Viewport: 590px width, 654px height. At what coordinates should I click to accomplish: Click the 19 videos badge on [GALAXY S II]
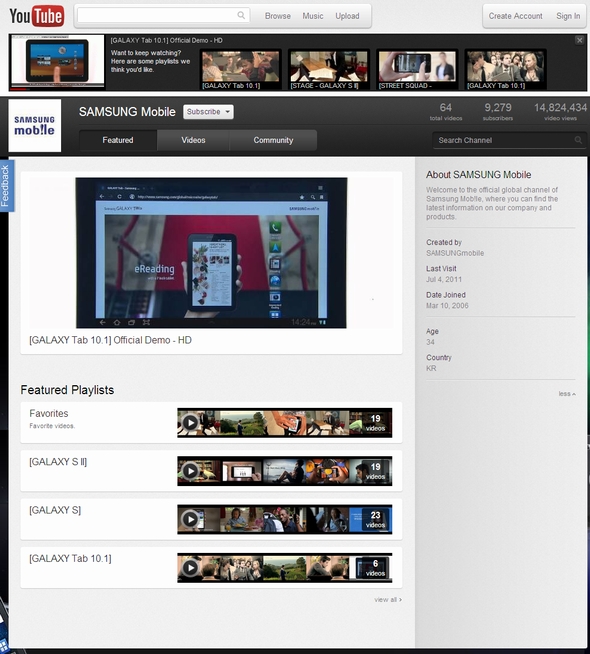point(375,471)
